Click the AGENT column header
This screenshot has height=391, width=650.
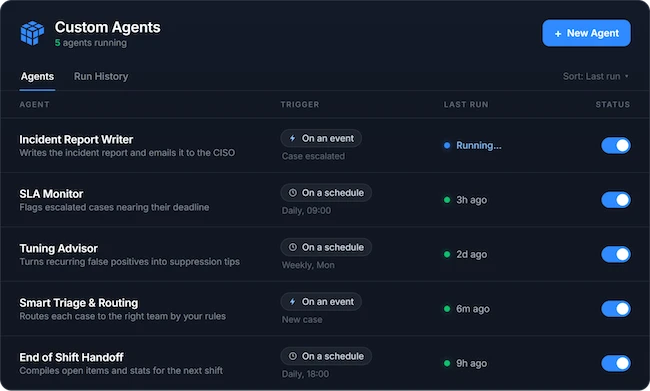34,104
